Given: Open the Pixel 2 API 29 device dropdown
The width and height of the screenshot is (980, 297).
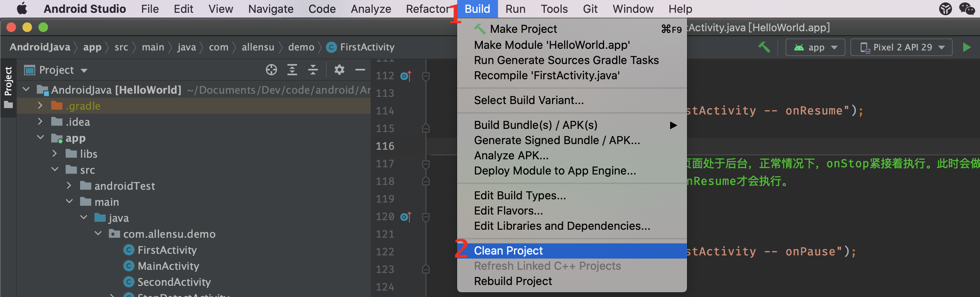Looking at the screenshot, I should pos(902,47).
